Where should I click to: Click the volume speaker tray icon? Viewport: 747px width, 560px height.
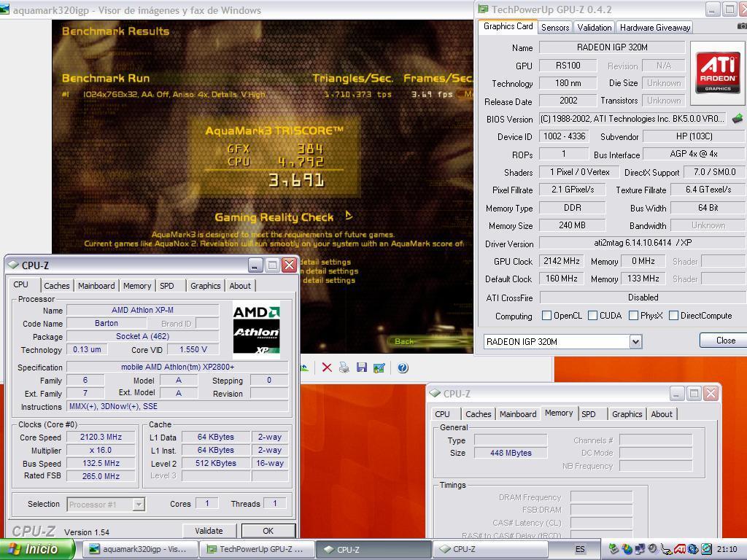[x=652, y=548]
